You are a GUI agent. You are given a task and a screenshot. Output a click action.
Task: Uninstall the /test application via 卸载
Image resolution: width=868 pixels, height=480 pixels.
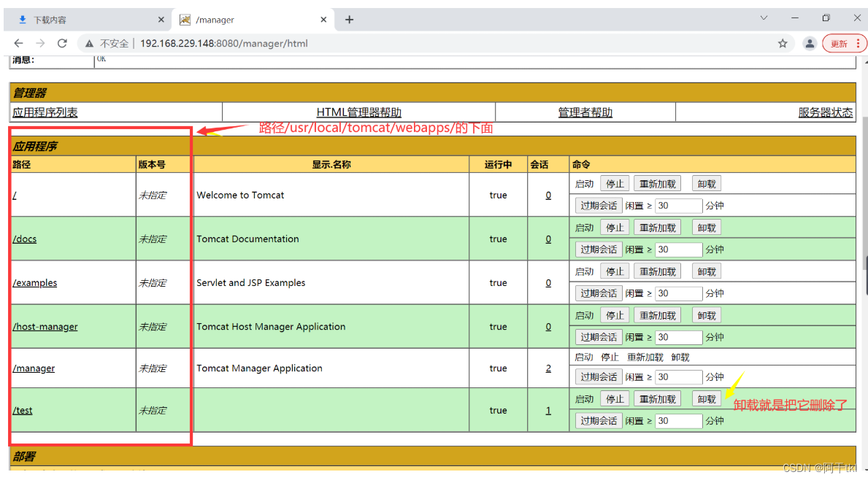pyautogui.click(x=705, y=398)
